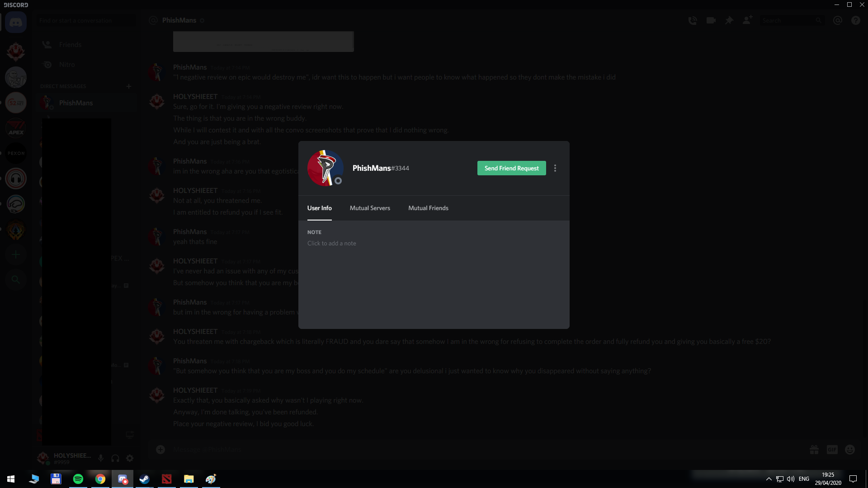Open the mentions inbox icon
The width and height of the screenshot is (868, 488).
click(838, 20)
